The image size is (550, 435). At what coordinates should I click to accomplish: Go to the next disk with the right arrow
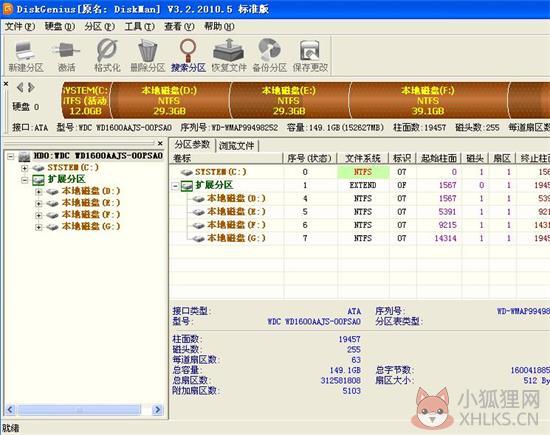pyautogui.click(x=31, y=87)
